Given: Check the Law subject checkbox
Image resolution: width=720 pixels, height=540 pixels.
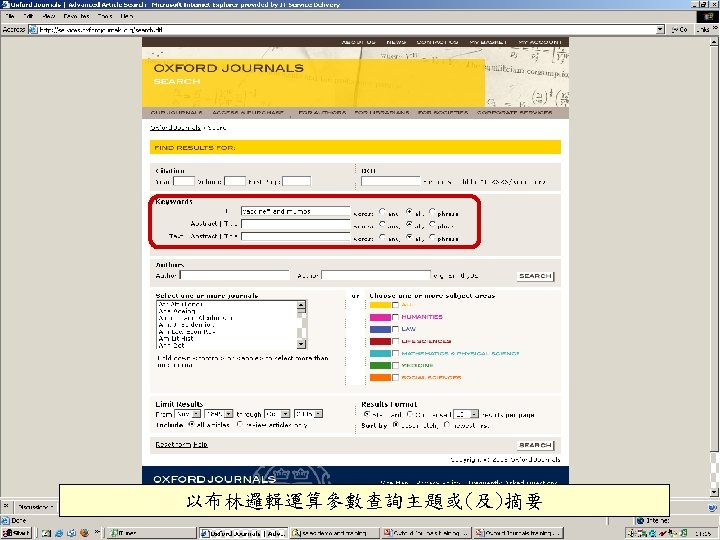Looking at the screenshot, I should click(395, 329).
